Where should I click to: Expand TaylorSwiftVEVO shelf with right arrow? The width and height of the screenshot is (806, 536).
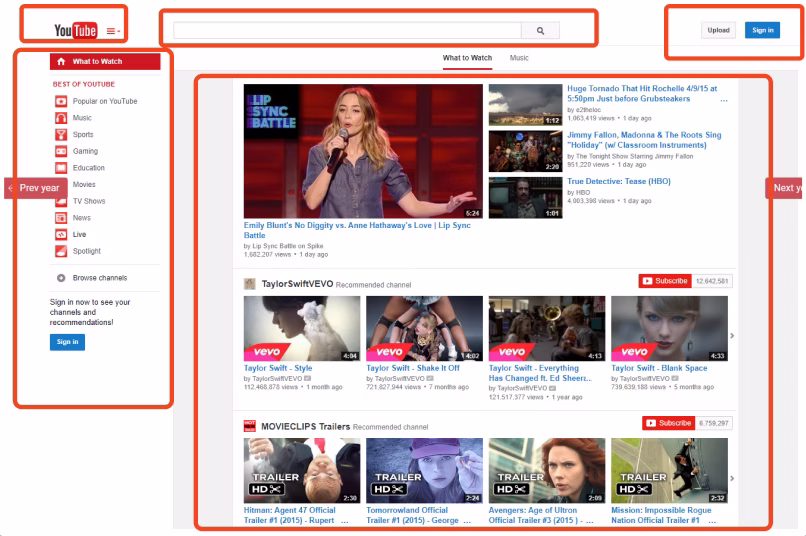click(x=732, y=336)
